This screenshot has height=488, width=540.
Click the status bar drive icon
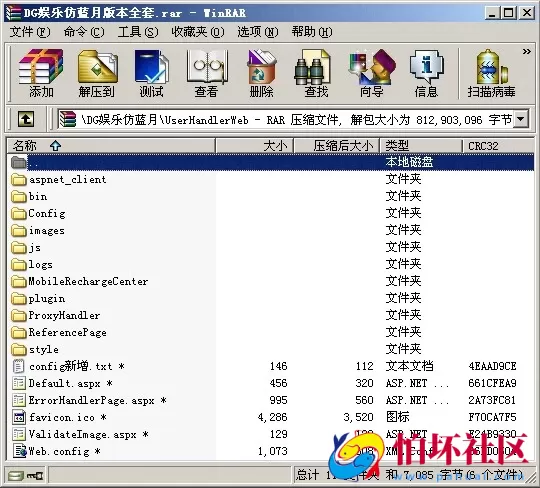click(15, 476)
